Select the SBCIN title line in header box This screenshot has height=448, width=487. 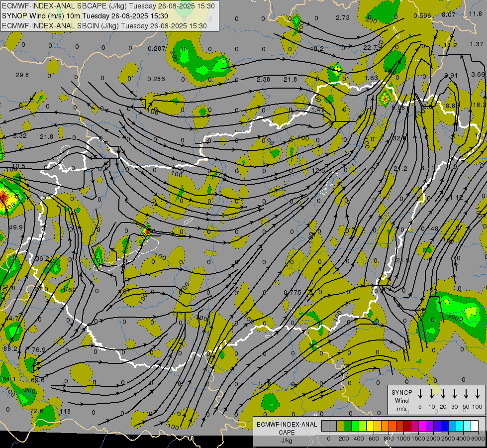[x=104, y=26]
